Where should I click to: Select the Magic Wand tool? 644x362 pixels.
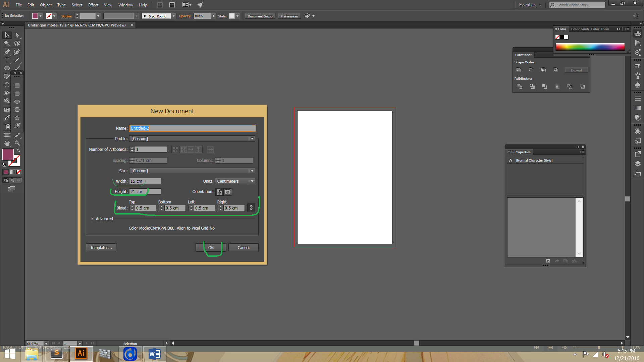tap(7, 43)
